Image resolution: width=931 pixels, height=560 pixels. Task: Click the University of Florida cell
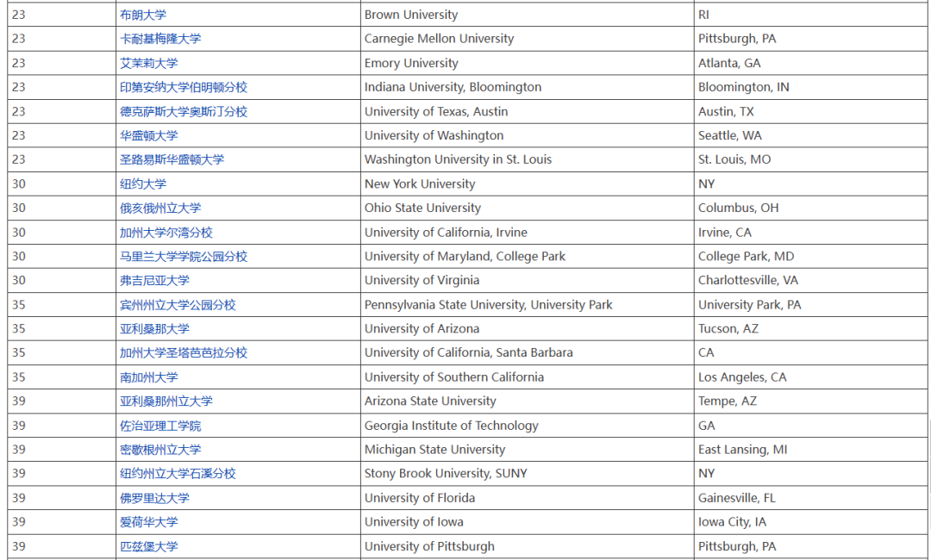pyautogui.click(x=528, y=498)
